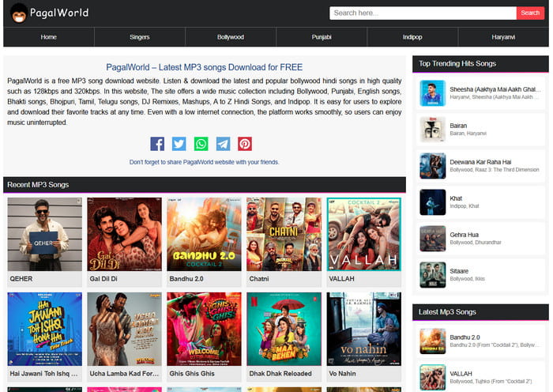Click Khat trending song title
This screenshot has width=553, height=392.
click(456, 198)
